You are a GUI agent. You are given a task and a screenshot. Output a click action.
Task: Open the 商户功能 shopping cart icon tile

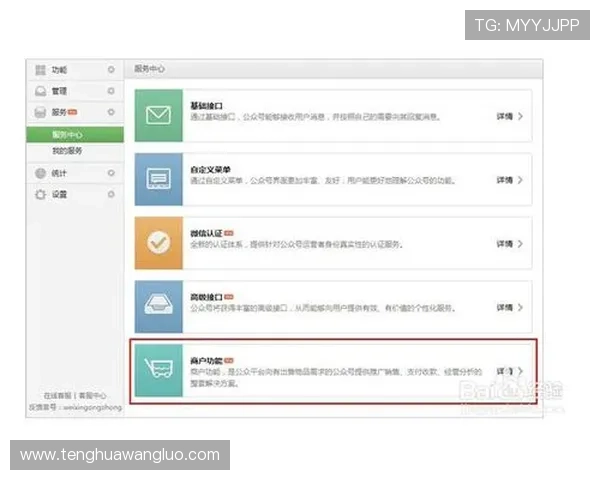[158, 370]
